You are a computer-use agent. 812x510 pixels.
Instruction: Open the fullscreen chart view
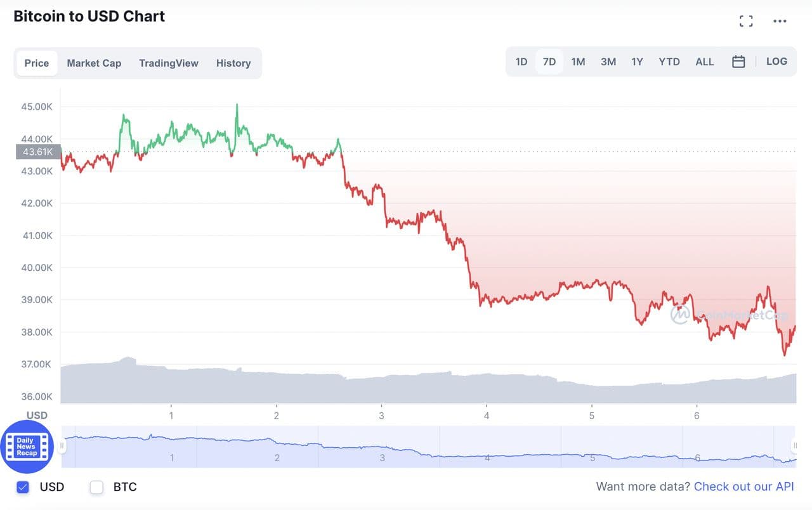[746, 22]
